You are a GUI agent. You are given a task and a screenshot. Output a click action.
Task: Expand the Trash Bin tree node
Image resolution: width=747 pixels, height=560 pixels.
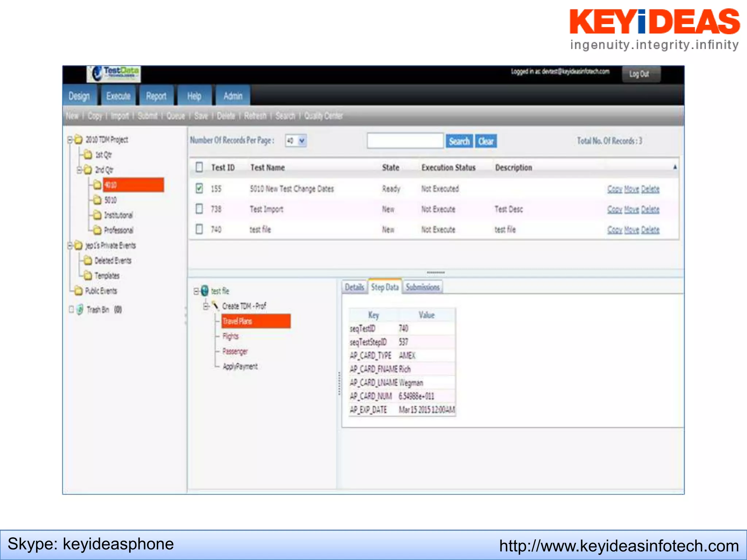(x=71, y=310)
